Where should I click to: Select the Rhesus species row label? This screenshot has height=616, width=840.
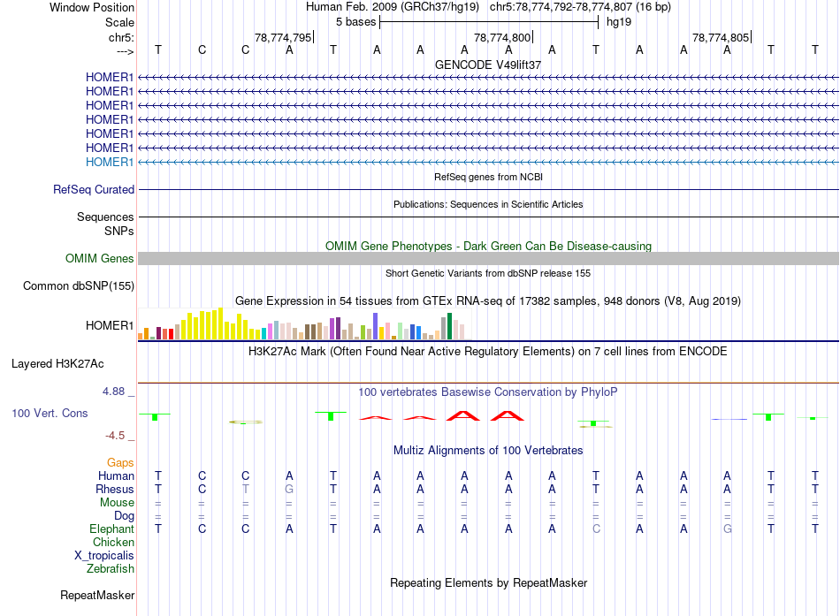115,489
